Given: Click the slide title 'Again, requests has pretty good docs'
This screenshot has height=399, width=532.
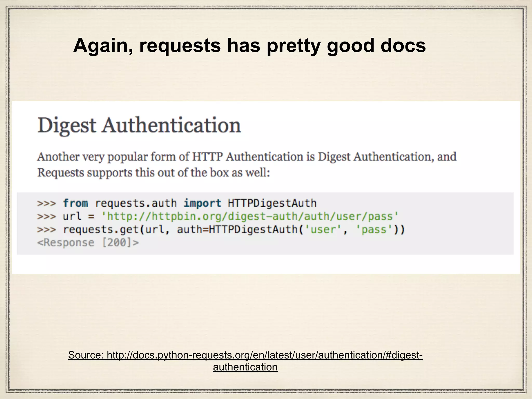Looking at the screenshot, I should [x=249, y=45].
